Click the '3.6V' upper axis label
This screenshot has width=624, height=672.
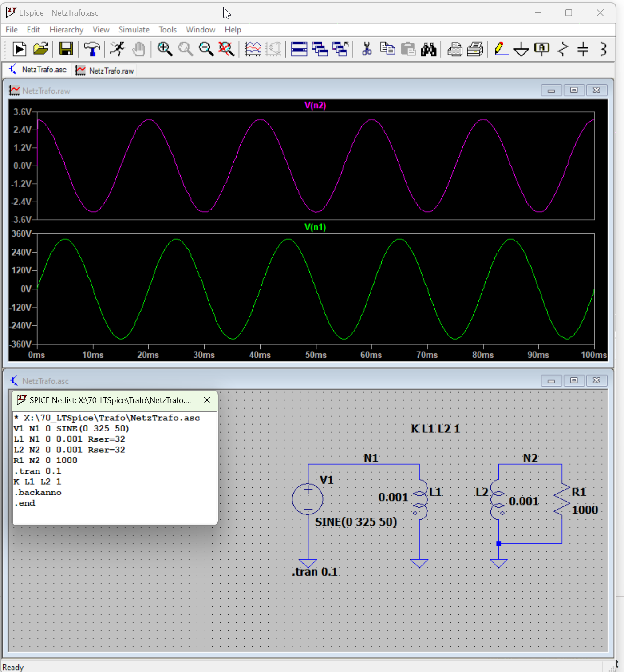(22, 111)
